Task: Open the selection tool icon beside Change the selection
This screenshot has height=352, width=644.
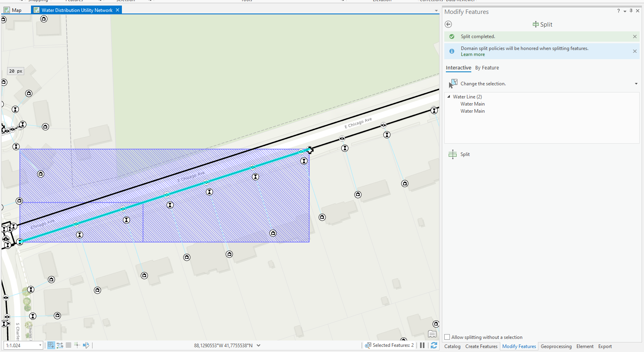Action: pyautogui.click(x=453, y=84)
